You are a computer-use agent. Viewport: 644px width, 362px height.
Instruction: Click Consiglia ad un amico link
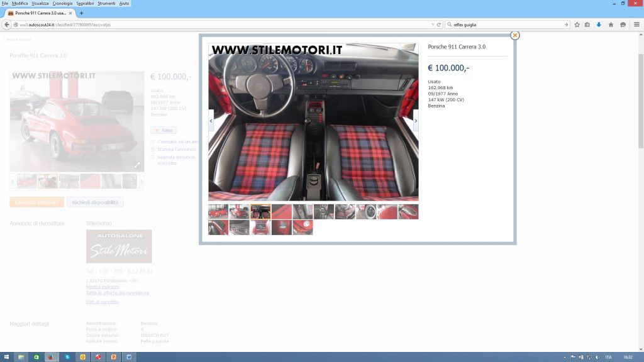click(178, 141)
